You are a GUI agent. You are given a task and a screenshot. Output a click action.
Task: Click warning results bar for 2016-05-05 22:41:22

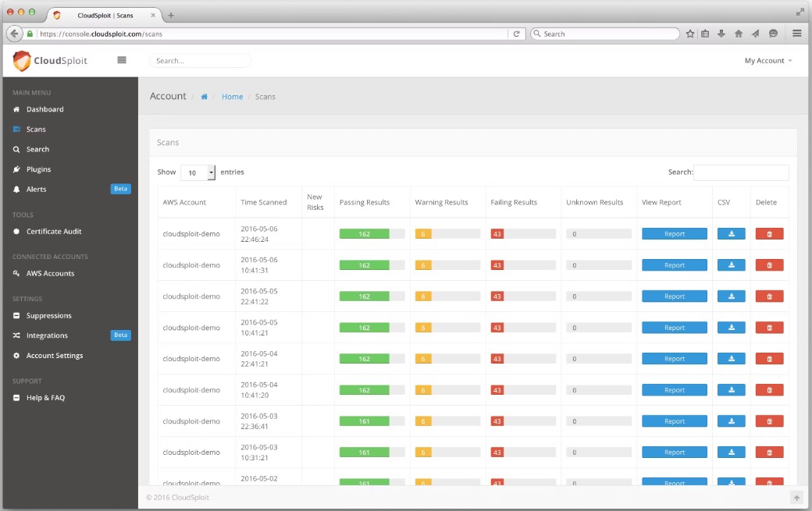coord(447,296)
